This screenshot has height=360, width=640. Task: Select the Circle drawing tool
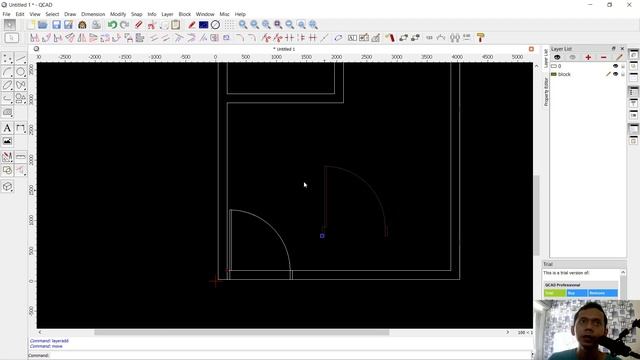point(20,72)
